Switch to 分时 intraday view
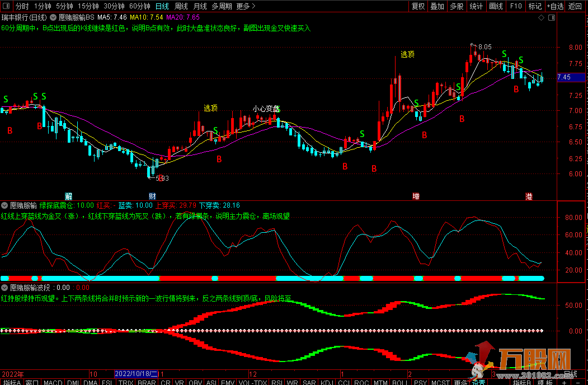Image resolution: width=588 pixels, height=385 pixels. point(22,6)
